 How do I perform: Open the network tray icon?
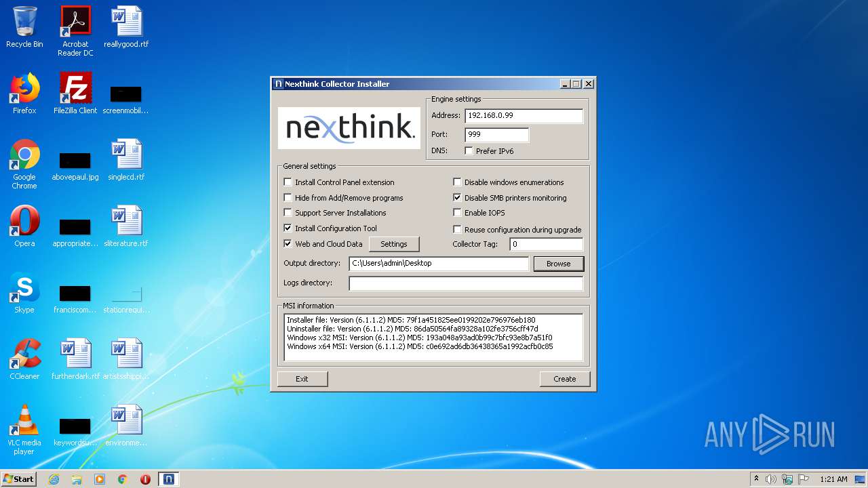click(x=787, y=479)
